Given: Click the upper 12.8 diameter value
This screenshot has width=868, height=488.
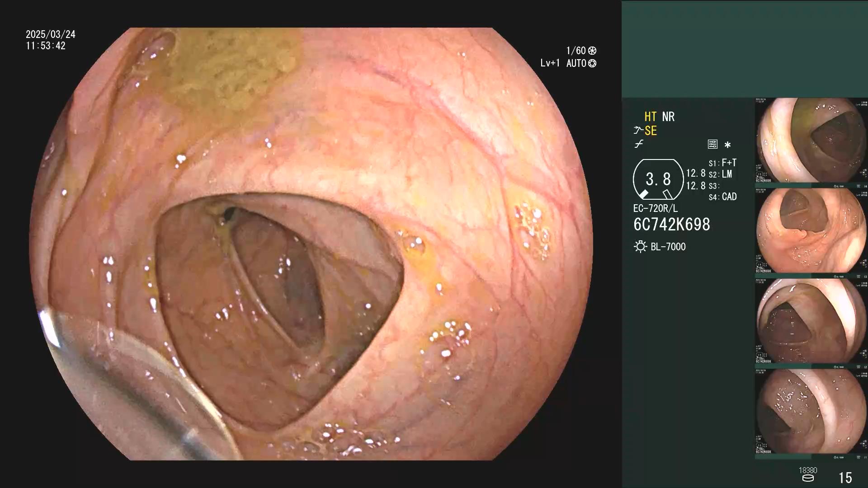Looking at the screenshot, I should (696, 174).
